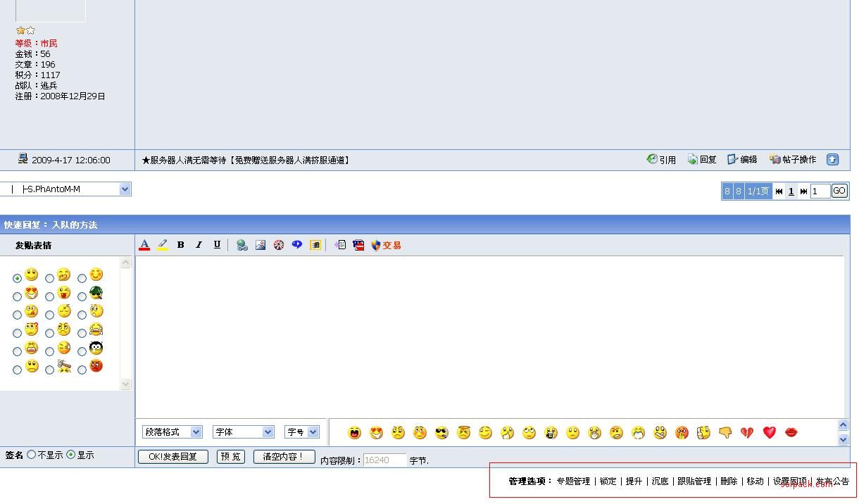Click the Underline formatting icon
Image resolution: width=859 pixels, height=504 pixels.
(x=217, y=245)
